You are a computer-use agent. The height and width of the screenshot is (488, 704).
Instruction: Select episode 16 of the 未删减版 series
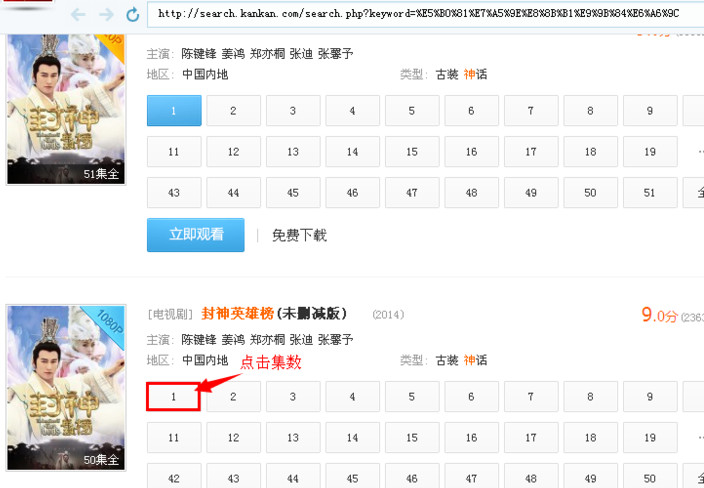coord(471,438)
